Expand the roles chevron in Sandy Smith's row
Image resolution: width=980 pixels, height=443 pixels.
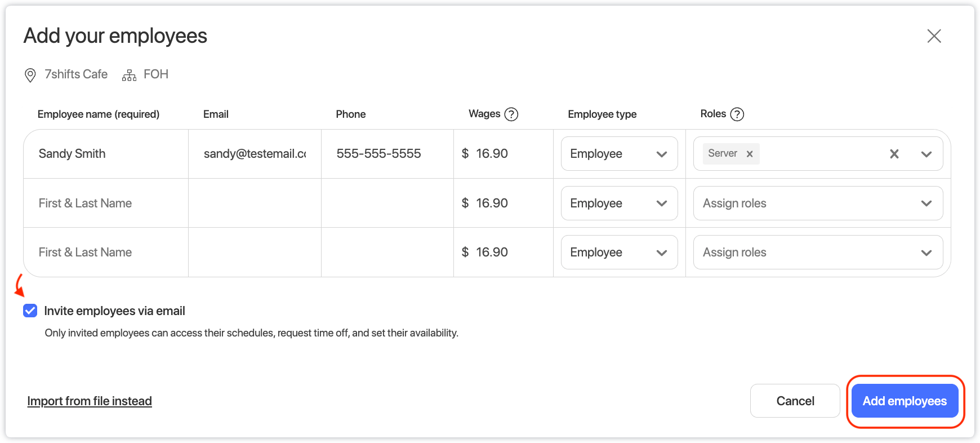pos(926,154)
